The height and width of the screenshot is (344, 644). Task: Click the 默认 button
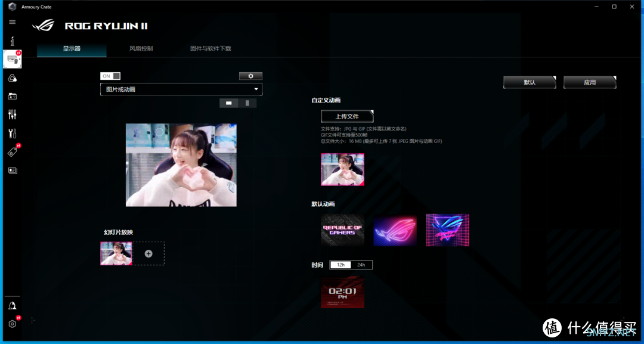pyautogui.click(x=530, y=82)
